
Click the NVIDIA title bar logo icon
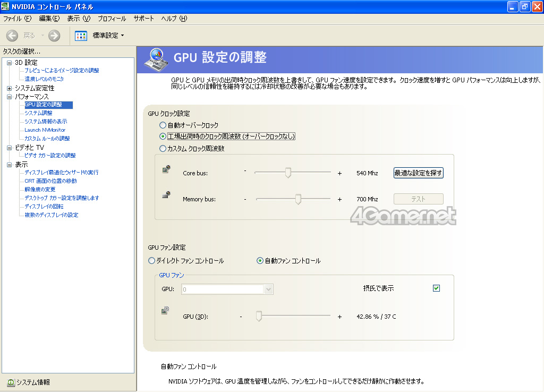click(5, 6)
